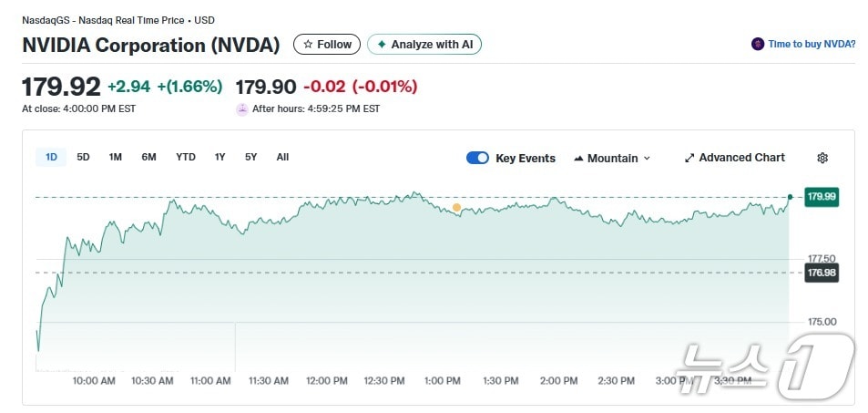Toggle the Key Events switch

(x=477, y=158)
